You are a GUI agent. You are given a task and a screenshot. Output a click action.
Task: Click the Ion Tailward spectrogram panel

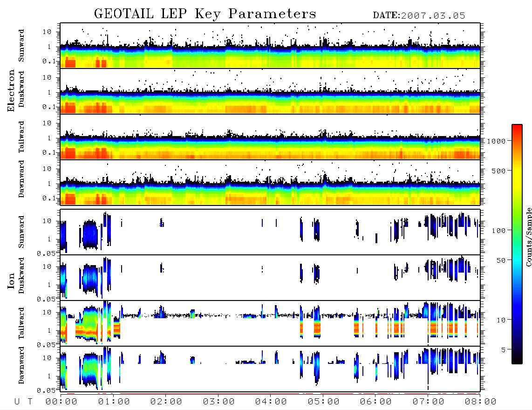270,323
